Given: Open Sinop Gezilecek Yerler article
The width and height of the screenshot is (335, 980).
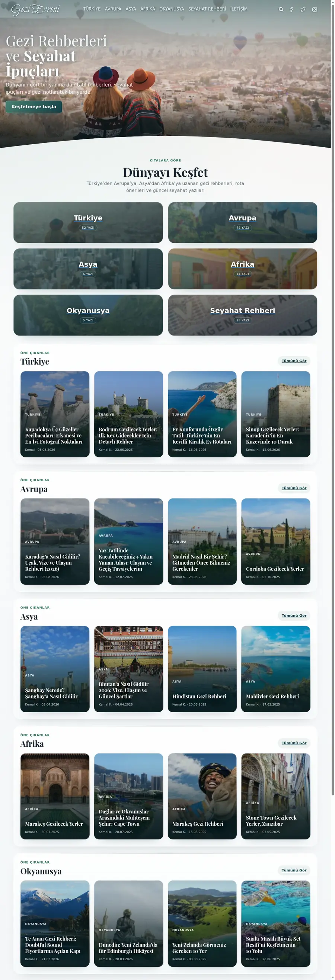Looking at the screenshot, I should [275, 414].
